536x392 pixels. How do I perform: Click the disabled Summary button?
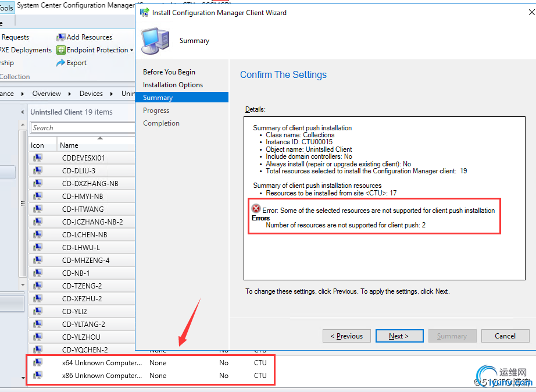tap(452, 336)
